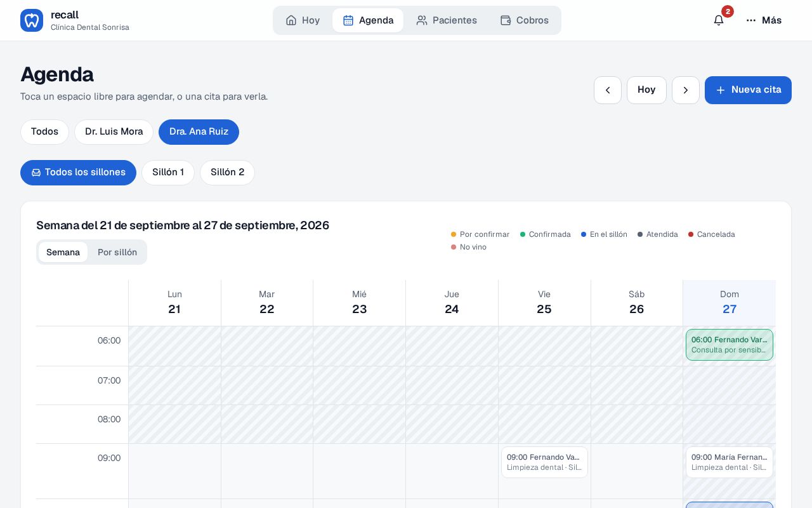Select Mar 22 column header
This screenshot has height=508, width=812.
click(267, 303)
